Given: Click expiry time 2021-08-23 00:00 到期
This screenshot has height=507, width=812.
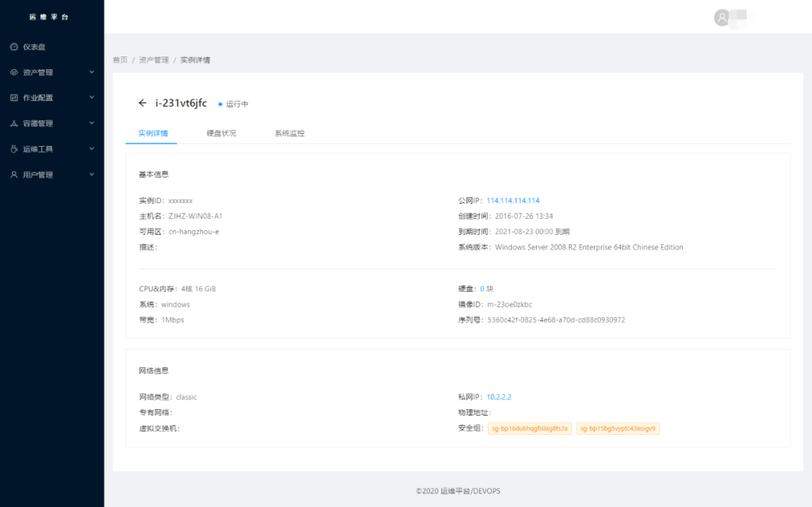Looking at the screenshot, I should pyautogui.click(x=532, y=232).
